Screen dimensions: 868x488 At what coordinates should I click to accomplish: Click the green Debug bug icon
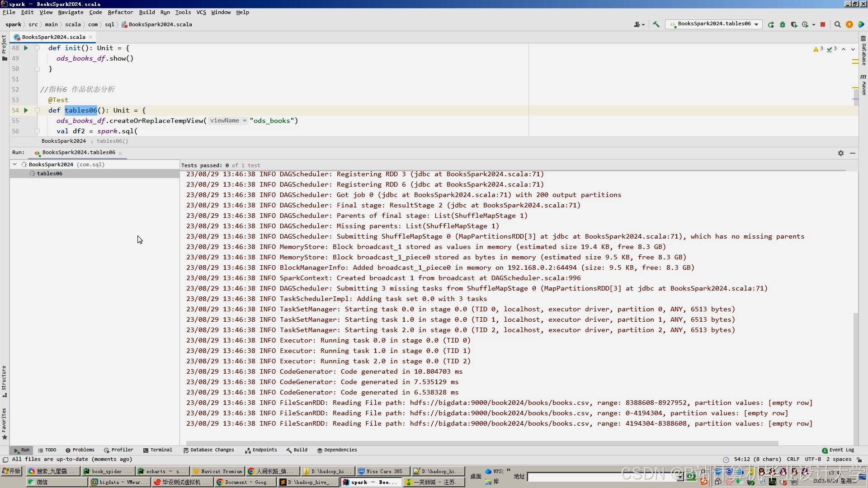point(783,24)
